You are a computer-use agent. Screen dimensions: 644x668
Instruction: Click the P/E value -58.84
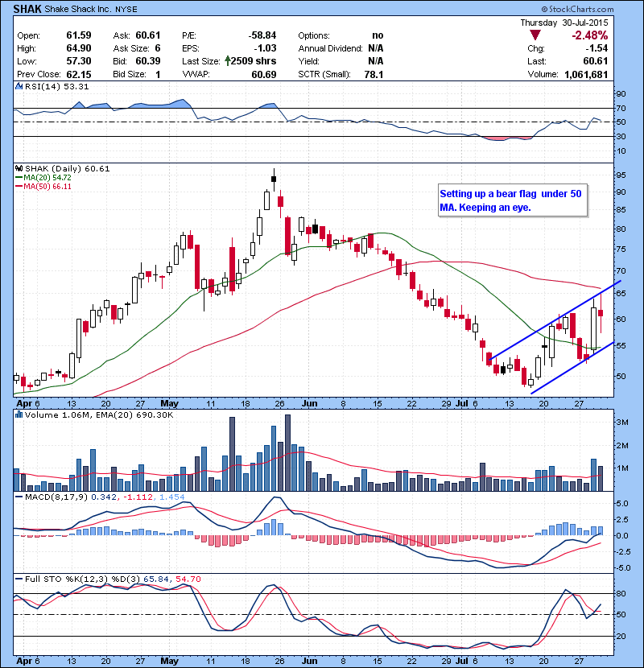(262, 35)
